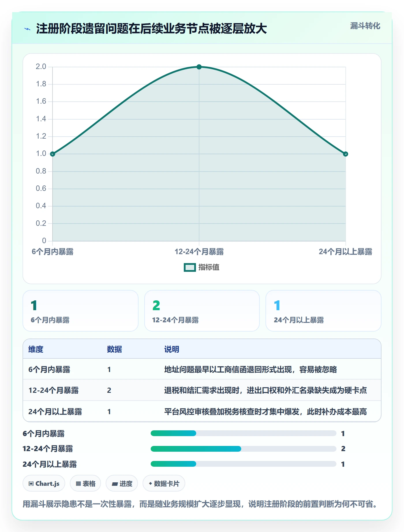Click the description starting with 平台风控审核

coord(265,412)
